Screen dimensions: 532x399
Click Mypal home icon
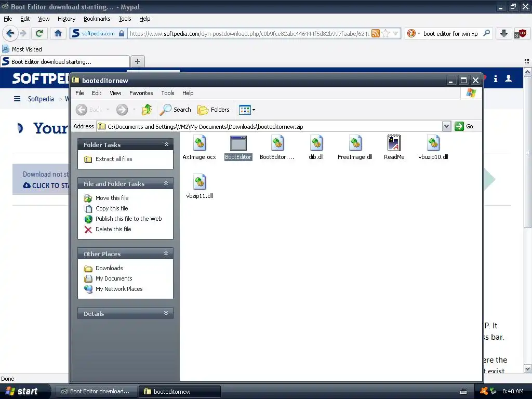click(58, 33)
